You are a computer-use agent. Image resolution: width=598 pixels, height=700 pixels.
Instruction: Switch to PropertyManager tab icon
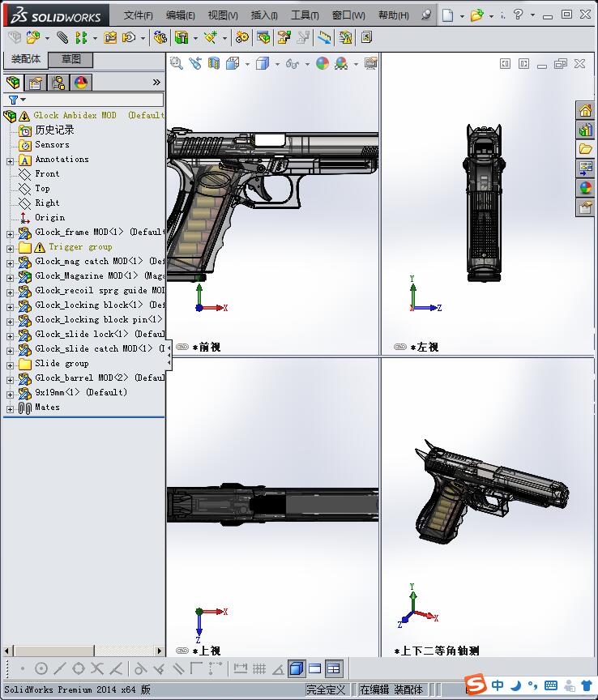click(x=36, y=83)
